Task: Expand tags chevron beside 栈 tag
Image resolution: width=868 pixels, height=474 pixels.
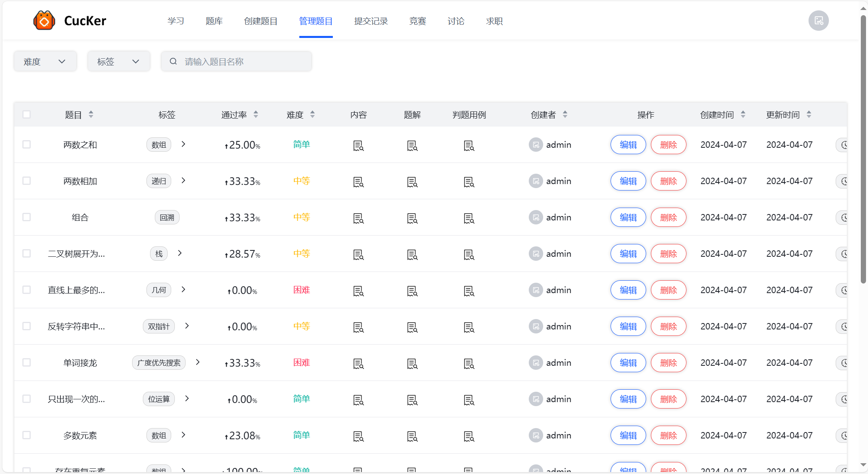Action: pyautogui.click(x=180, y=253)
